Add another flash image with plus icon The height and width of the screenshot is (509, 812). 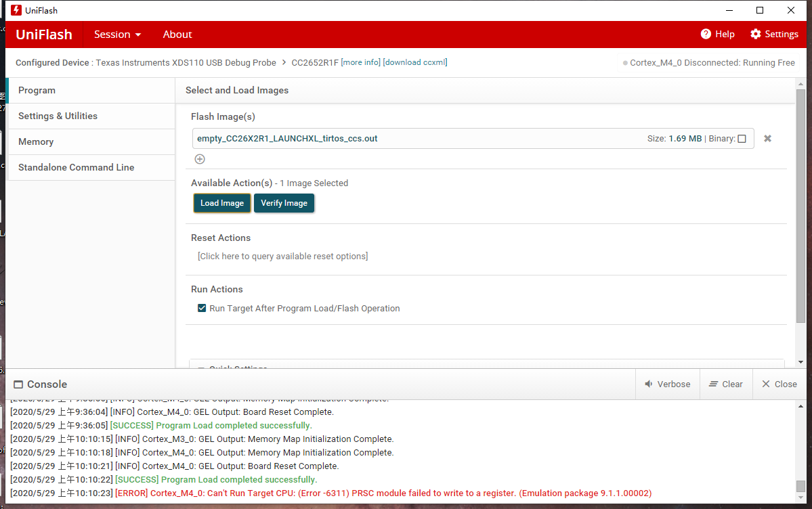(x=200, y=159)
